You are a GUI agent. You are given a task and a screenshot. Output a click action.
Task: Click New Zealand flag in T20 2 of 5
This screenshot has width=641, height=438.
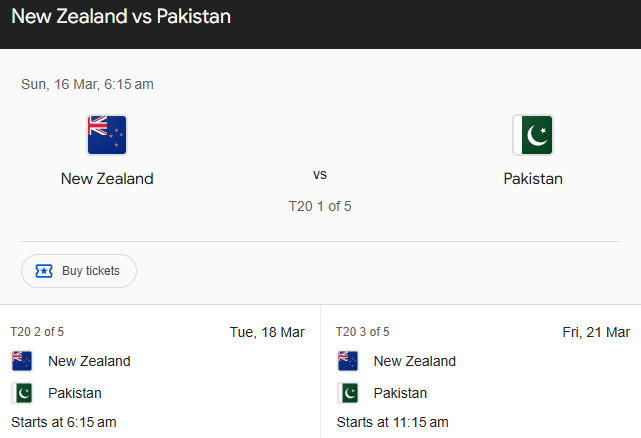pyautogui.click(x=22, y=361)
